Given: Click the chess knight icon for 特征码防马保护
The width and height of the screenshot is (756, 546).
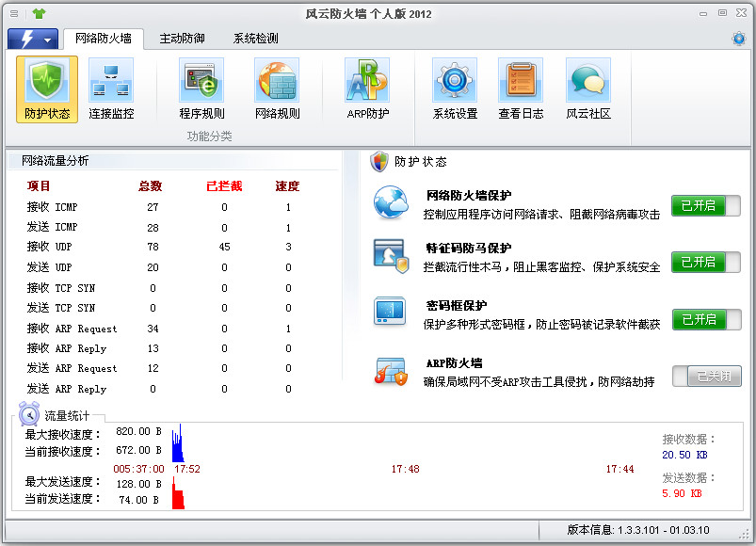Looking at the screenshot, I should pyautogui.click(x=391, y=256).
